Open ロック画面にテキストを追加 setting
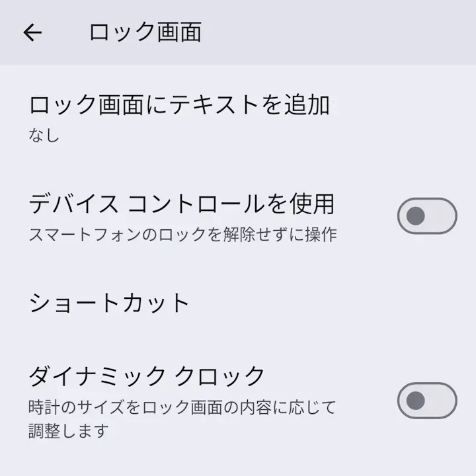This screenshot has height=476, width=476. (x=178, y=105)
